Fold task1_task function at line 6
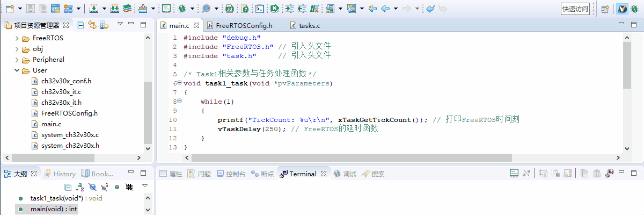This screenshot has width=644, height=215. [x=179, y=83]
